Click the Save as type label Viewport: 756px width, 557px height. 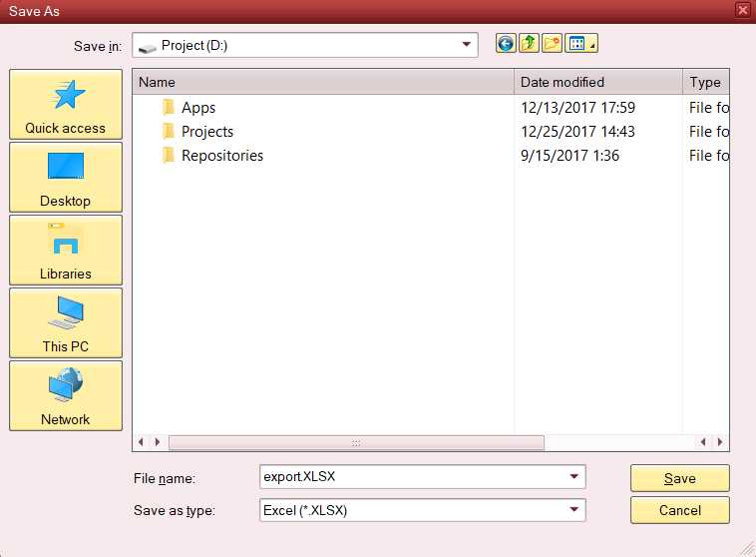click(x=175, y=511)
